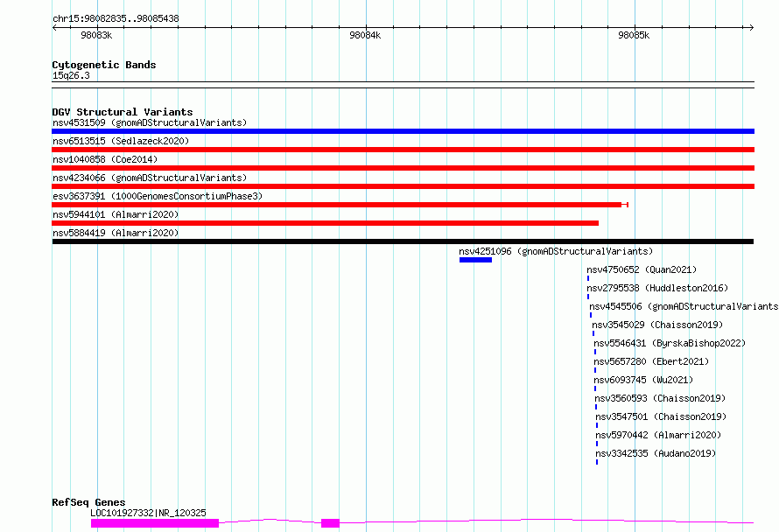Open the nsv4234066 (gnomADStructuralVariants) label
Viewport: 779px width, 532px height.
[150, 178]
